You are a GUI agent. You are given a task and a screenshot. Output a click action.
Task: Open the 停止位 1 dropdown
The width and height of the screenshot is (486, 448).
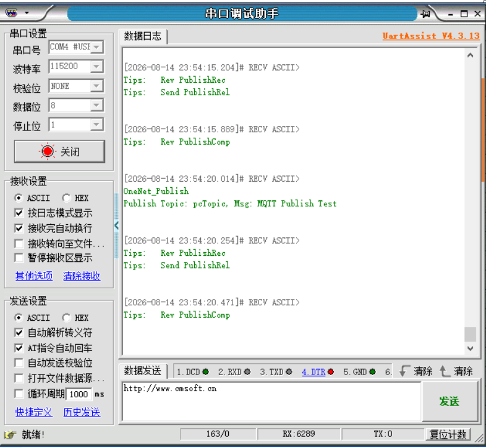point(96,125)
